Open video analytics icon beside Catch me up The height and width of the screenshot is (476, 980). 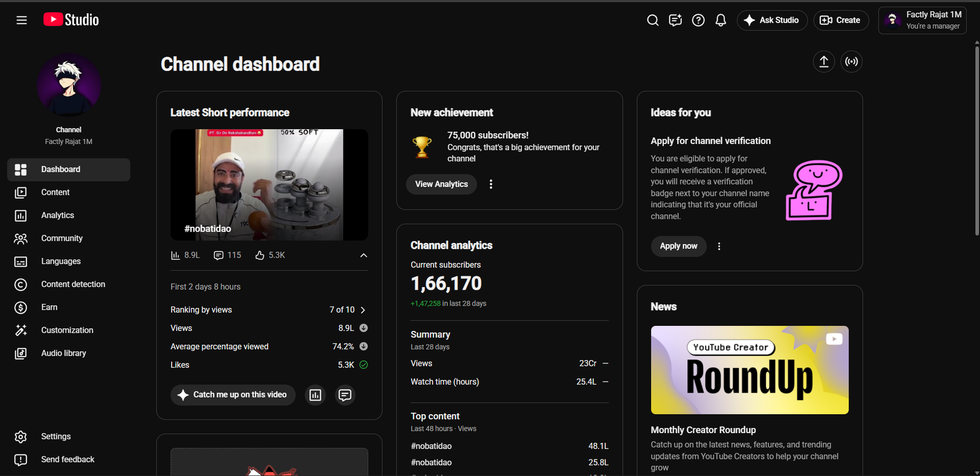(315, 395)
